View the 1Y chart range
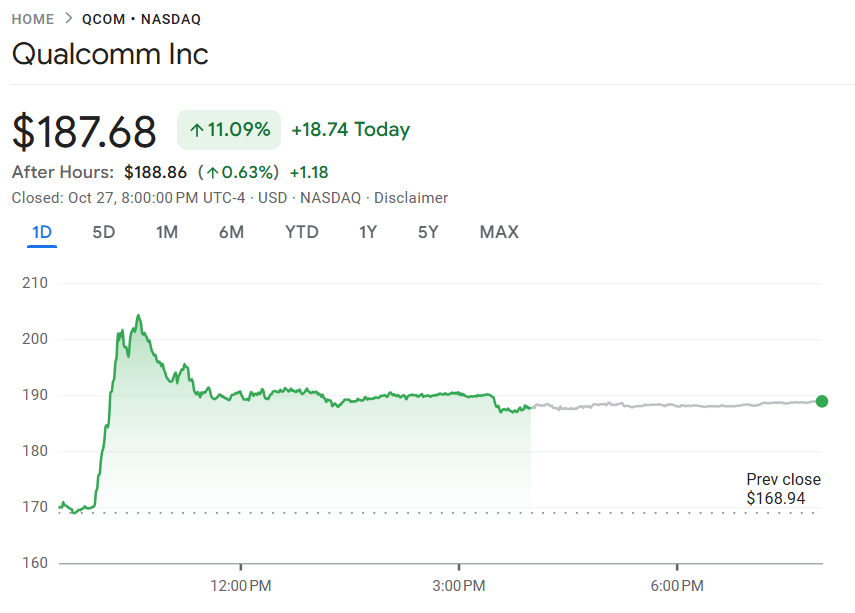The height and width of the screenshot is (613, 855). [x=368, y=232]
